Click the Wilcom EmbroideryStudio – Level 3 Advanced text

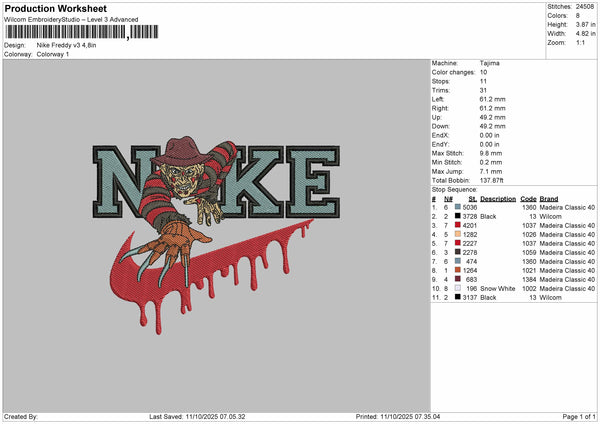71,20
